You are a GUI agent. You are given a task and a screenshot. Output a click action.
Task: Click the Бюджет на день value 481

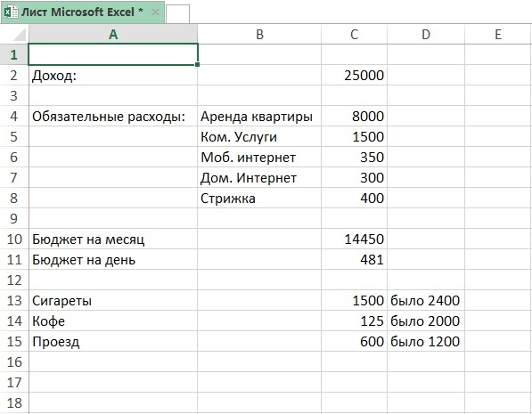354,259
